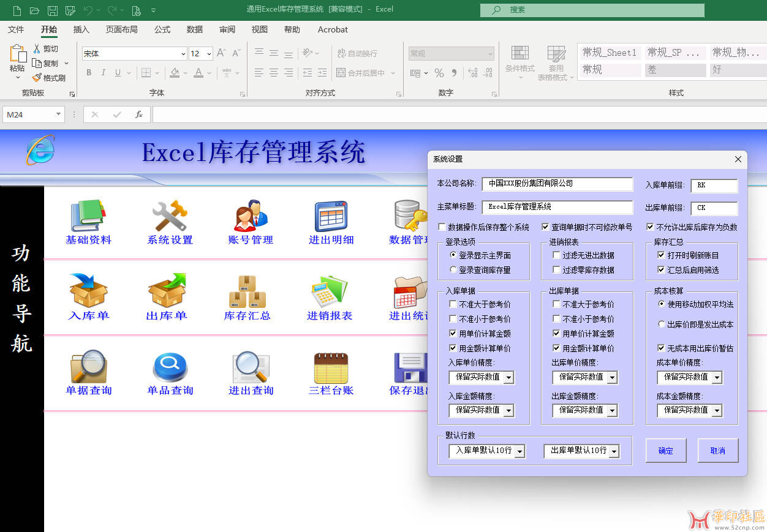
Task: Select 使用移动加权平均法 radio button
Action: coord(662,304)
